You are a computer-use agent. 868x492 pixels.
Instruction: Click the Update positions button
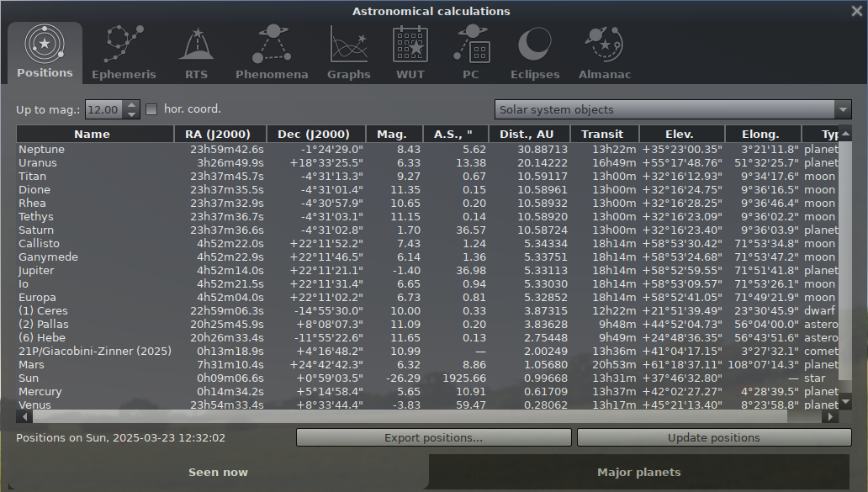pos(713,437)
